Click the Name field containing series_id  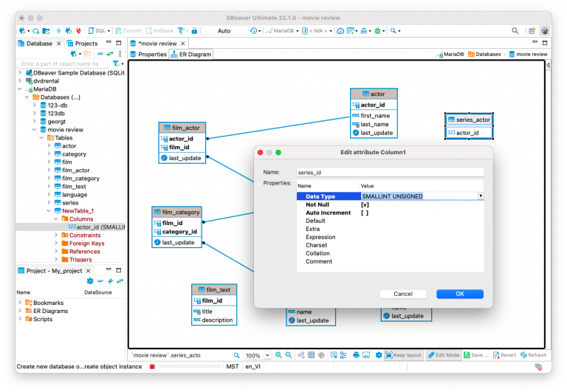pyautogui.click(x=390, y=173)
